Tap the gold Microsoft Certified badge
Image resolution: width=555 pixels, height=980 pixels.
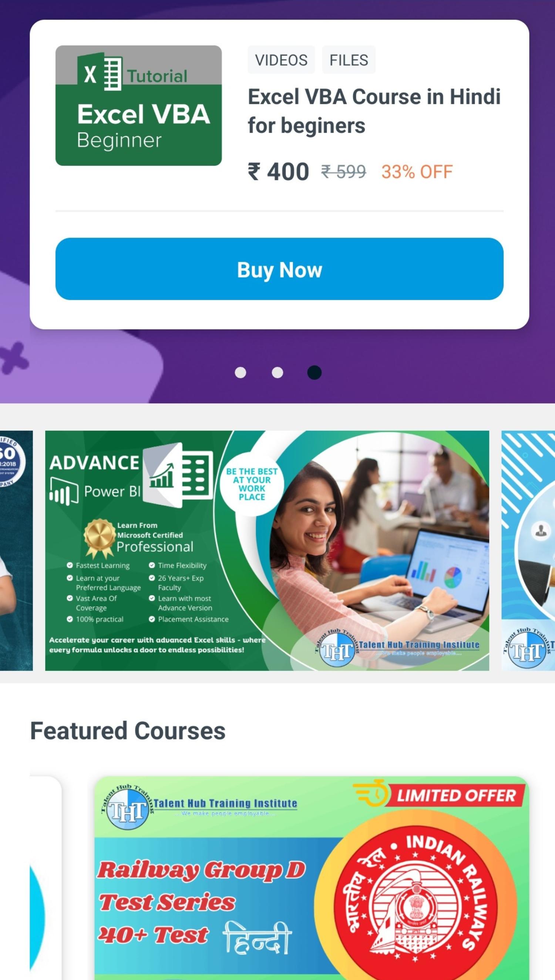(x=100, y=538)
